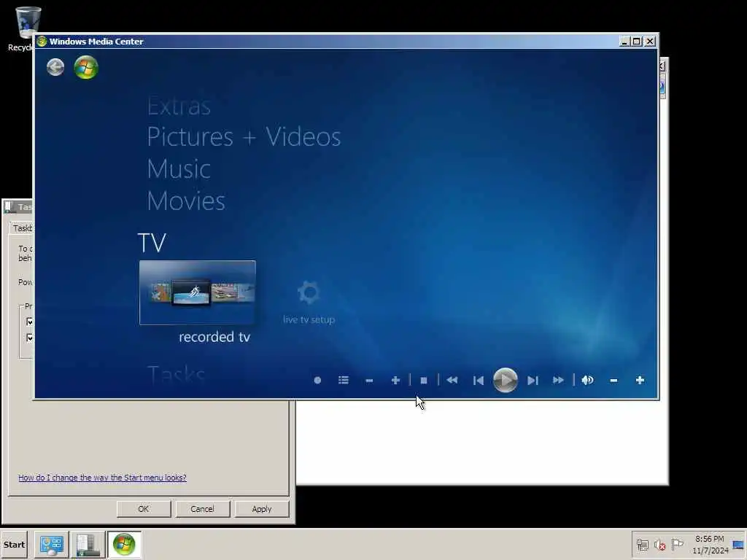Open the Start button on the taskbar
This screenshot has height=560, width=747.
click(x=15, y=544)
